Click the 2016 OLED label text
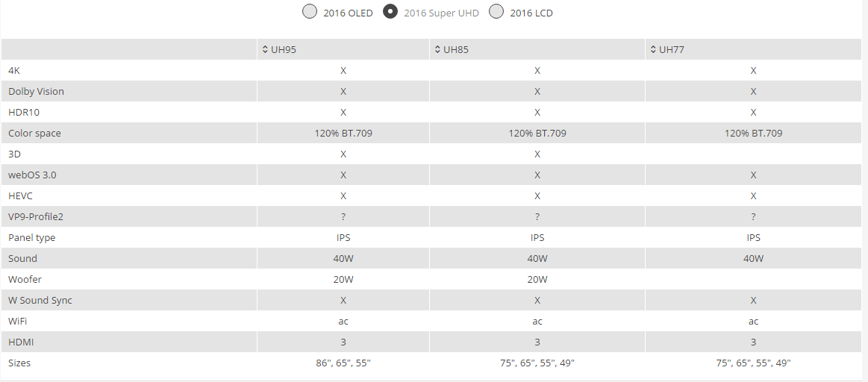The height and width of the screenshot is (382, 868). [x=349, y=13]
